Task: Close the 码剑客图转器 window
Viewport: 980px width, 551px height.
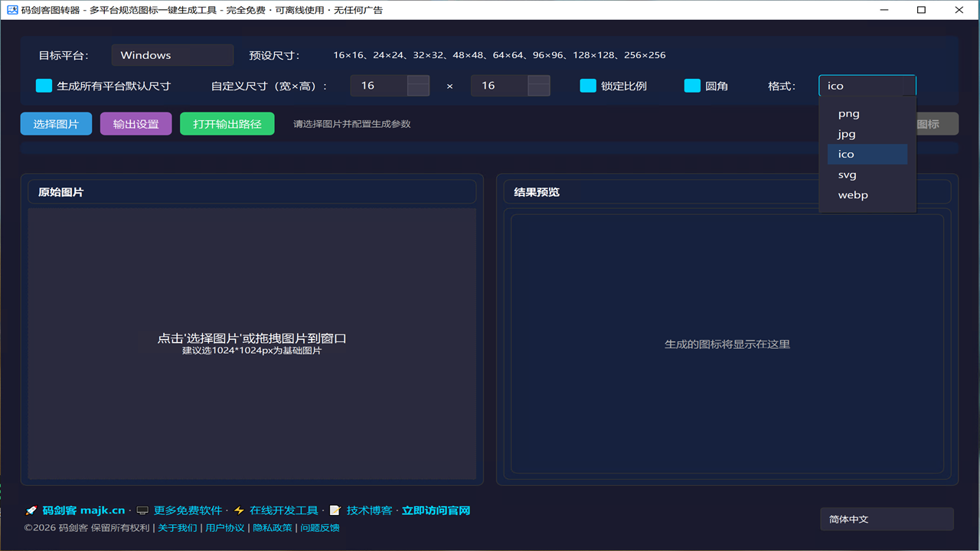Action: pos(960,10)
